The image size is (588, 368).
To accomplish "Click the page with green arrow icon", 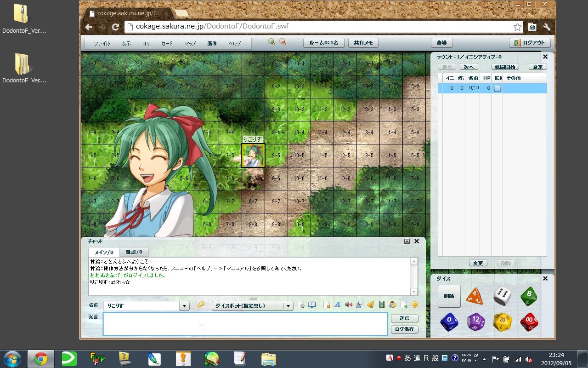I will click(x=404, y=305).
